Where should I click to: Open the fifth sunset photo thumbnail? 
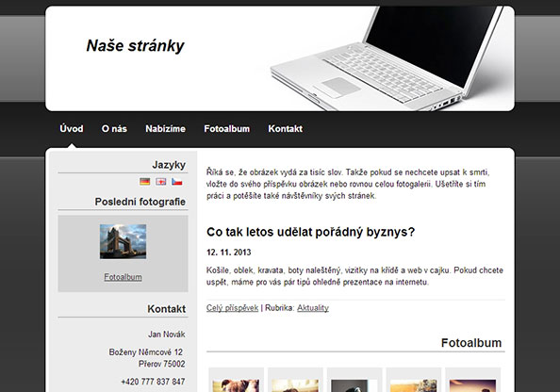coord(472,385)
